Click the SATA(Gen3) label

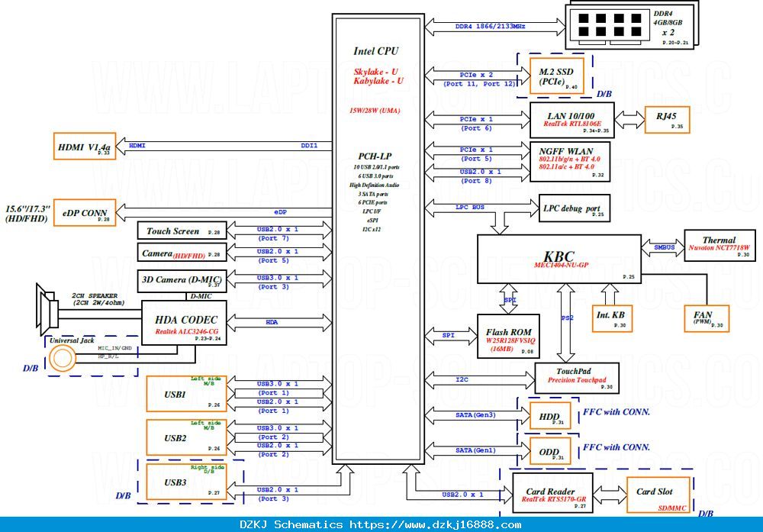(x=475, y=414)
